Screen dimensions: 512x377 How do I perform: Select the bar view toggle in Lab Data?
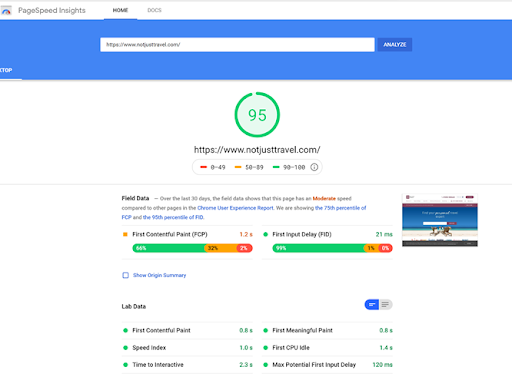pos(372,304)
